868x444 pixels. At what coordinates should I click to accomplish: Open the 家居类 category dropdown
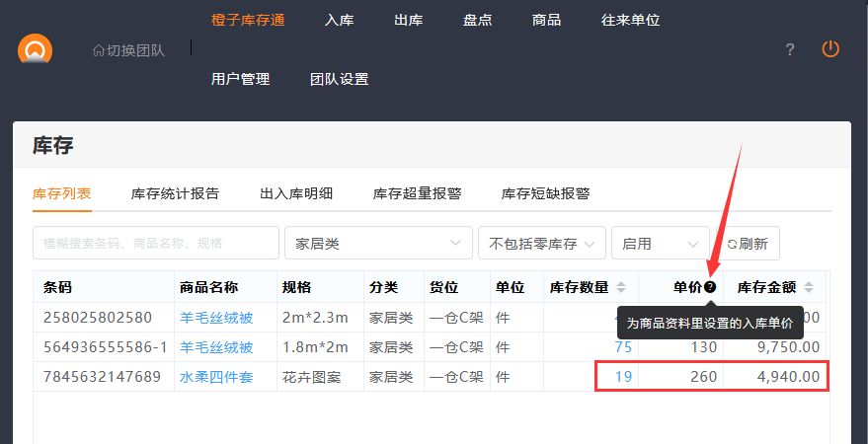[x=377, y=243]
